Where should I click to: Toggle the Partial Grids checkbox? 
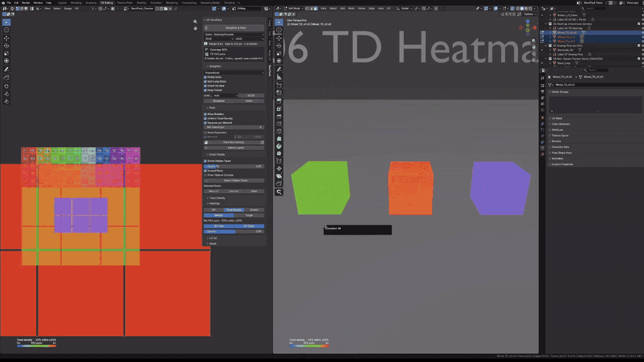click(x=205, y=77)
